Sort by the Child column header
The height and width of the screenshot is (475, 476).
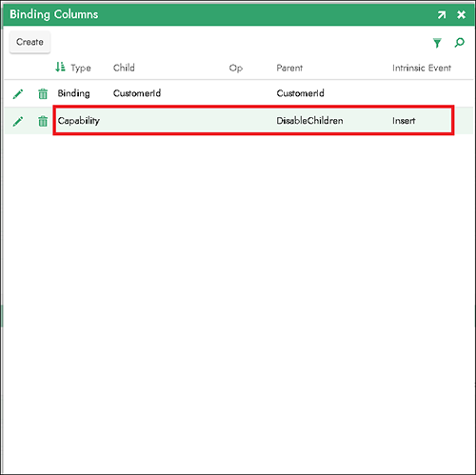pos(124,68)
